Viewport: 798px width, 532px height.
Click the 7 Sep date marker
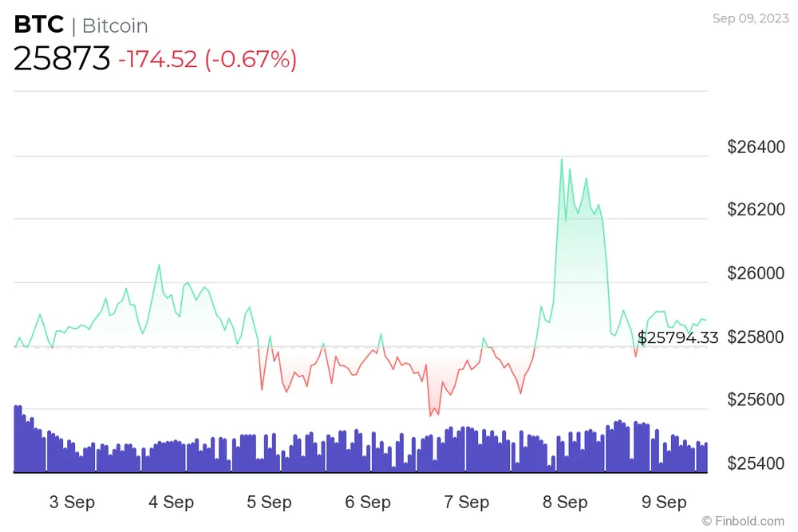[x=467, y=502]
